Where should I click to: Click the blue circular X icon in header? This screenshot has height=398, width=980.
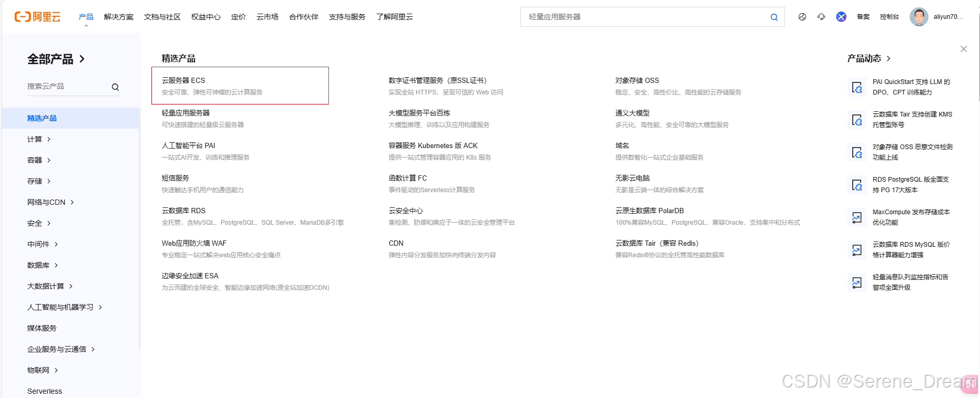coord(841,17)
